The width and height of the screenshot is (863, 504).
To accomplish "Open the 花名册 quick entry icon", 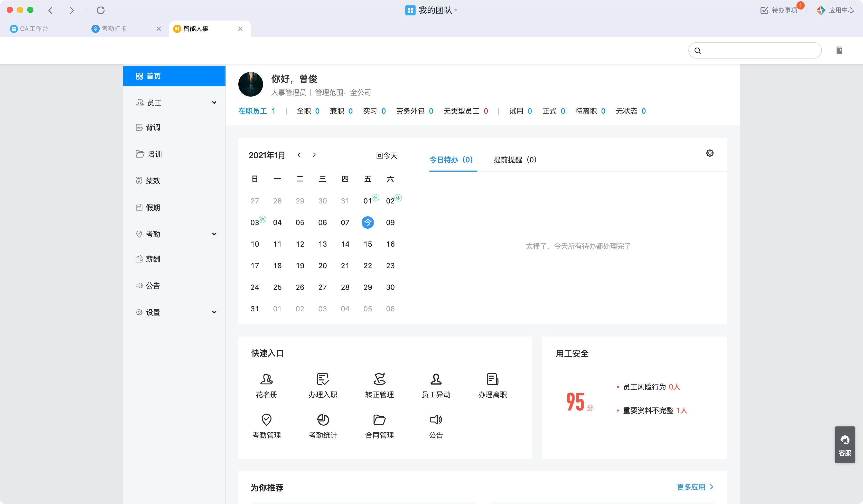I will point(266,379).
